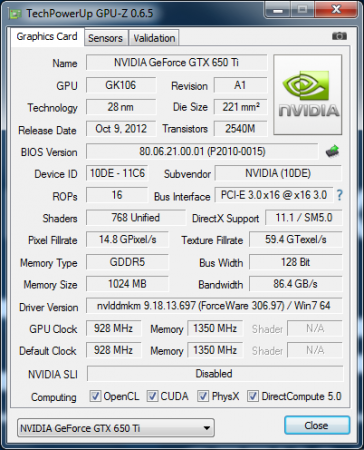The image size is (364, 450).
Task: Click the Technology field 28 nm
Action: [121, 107]
